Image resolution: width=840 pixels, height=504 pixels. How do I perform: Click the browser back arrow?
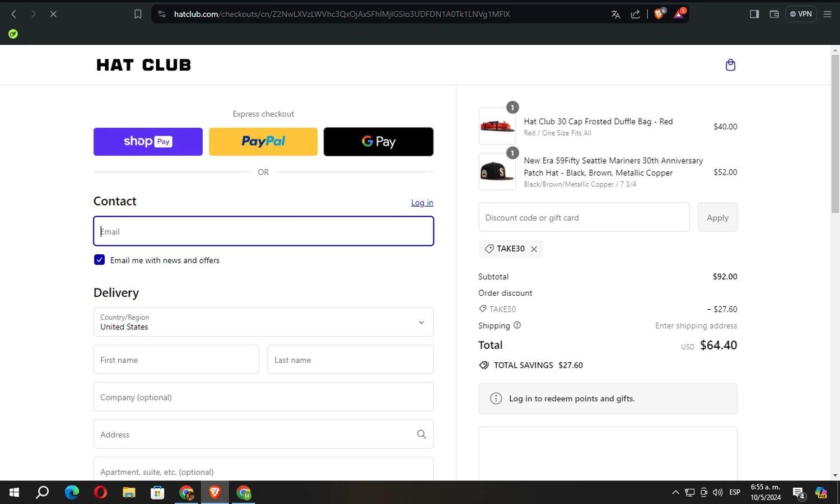[x=14, y=14]
